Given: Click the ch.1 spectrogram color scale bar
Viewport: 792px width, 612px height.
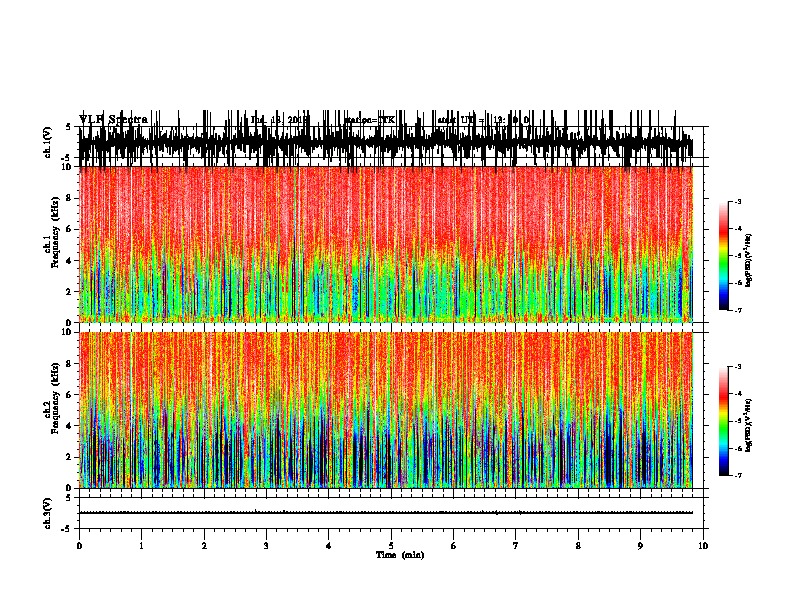Looking at the screenshot, I should click(724, 256).
